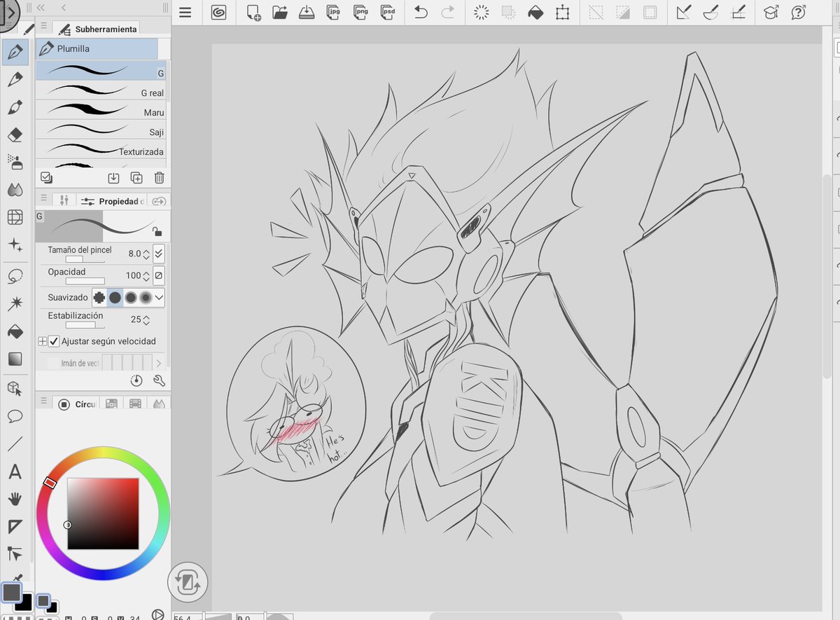Select the Pen (Plumilla) tool in toolbar
Viewport: 840px width, 620px height.
click(x=15, y=53)
